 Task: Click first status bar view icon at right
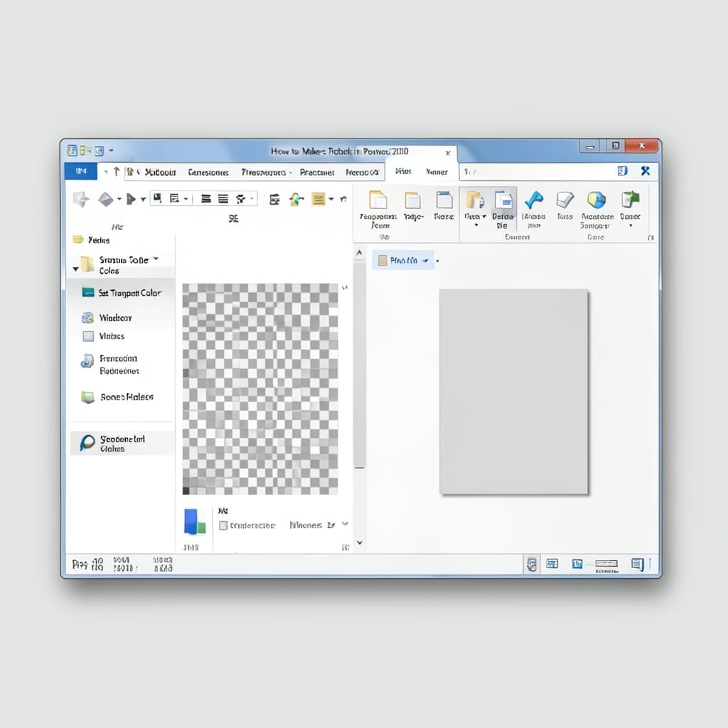coord(532,564)
